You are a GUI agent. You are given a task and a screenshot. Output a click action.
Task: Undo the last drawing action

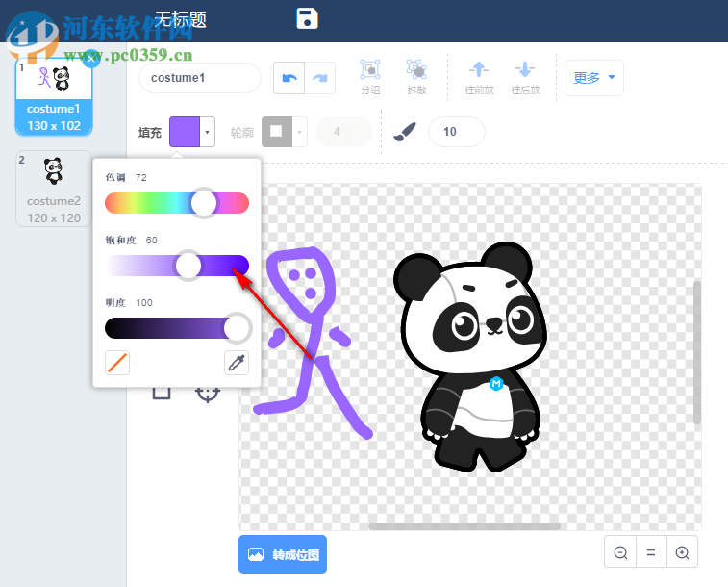click(x=289, y=78)
